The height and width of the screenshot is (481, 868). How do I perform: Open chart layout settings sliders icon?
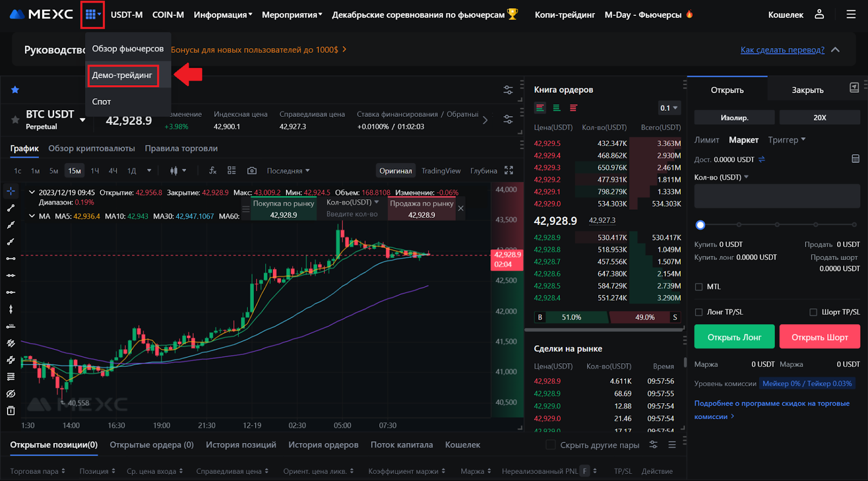click(x=508, y=90)
